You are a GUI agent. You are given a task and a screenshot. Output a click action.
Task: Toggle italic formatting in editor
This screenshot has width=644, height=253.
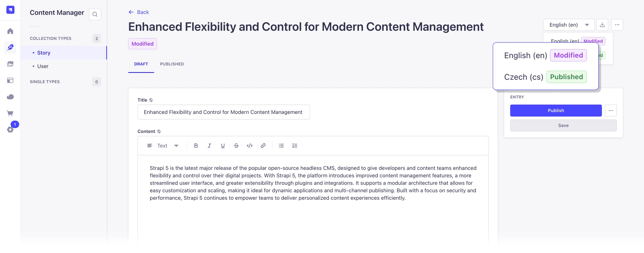(209, 146)
